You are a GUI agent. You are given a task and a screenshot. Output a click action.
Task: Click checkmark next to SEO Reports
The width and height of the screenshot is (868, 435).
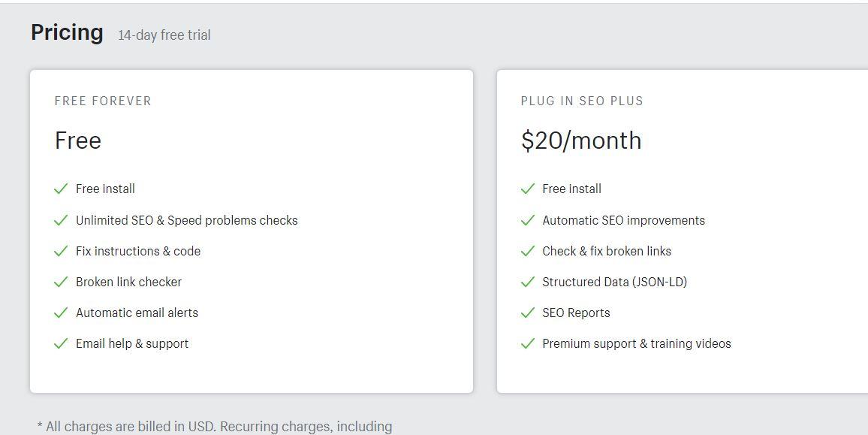[x=528, y=313]
